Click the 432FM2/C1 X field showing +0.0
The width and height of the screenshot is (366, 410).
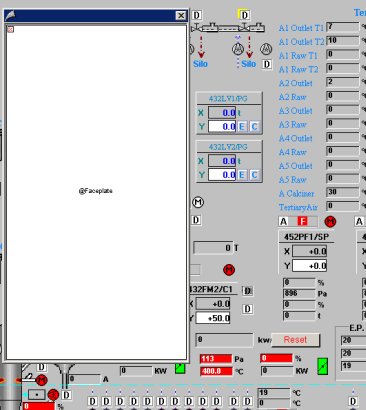coord(213,304)
